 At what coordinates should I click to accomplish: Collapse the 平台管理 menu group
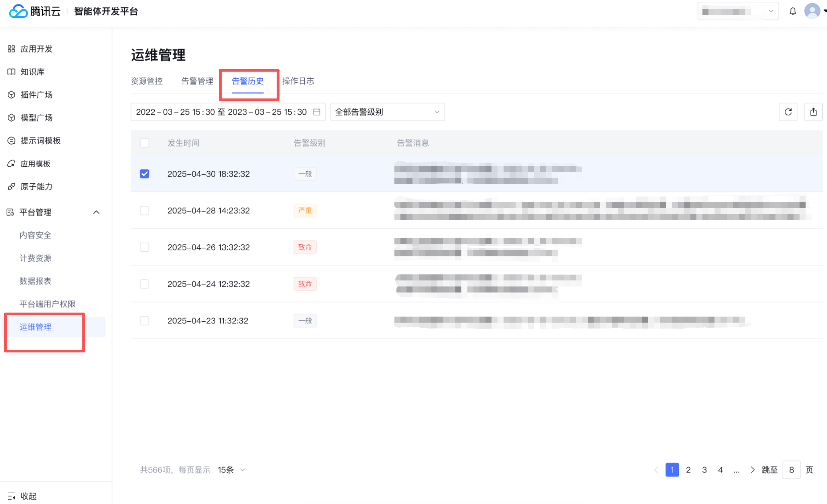96,212
